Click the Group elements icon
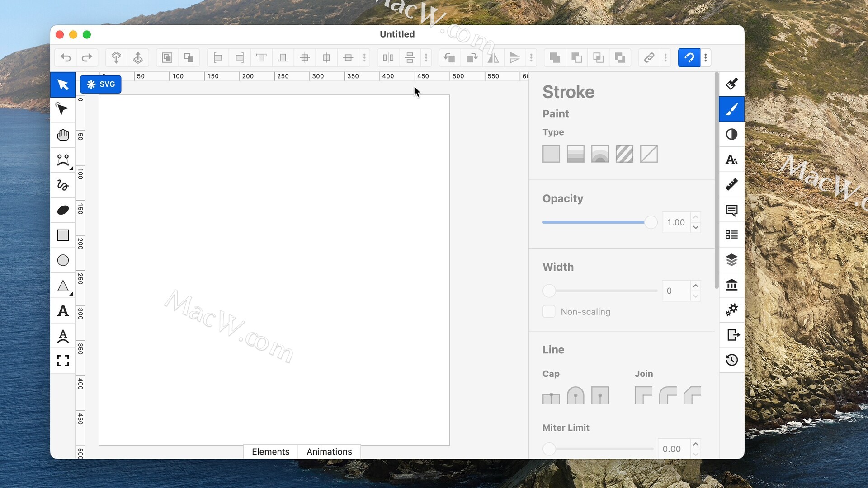This screenshot has height=488, width=868. pyautogui.click(x=167, y=57)
